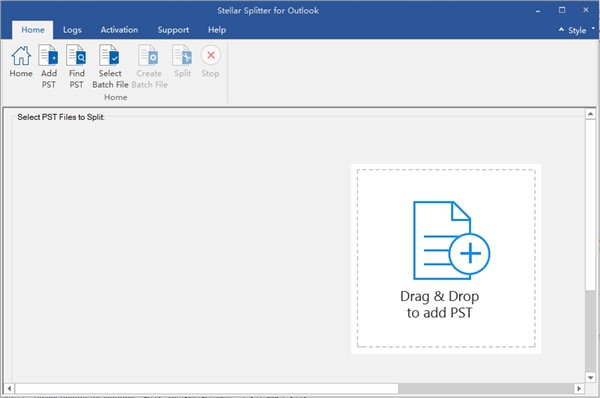This screenshot has width=600, height=398.
Task: Click the Drag & Drop document plus icon
Action: pos(451,240)
